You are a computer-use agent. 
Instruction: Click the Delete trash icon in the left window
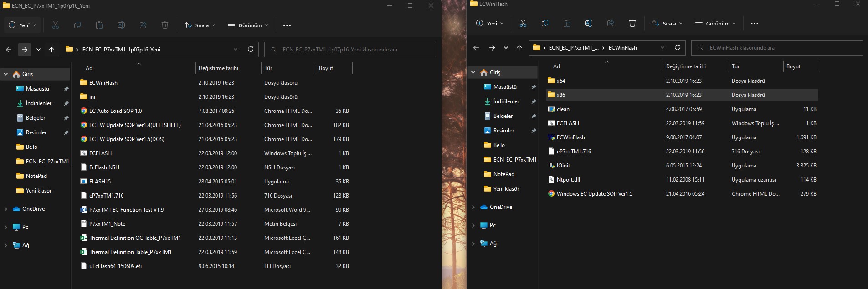pyautogui.click(x=165, y=25)
